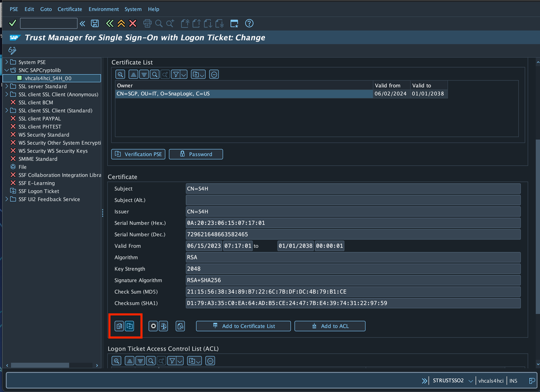The image size is (540, 392).
Task: Click the Add to Certificate List button
Action: [243, 326]
